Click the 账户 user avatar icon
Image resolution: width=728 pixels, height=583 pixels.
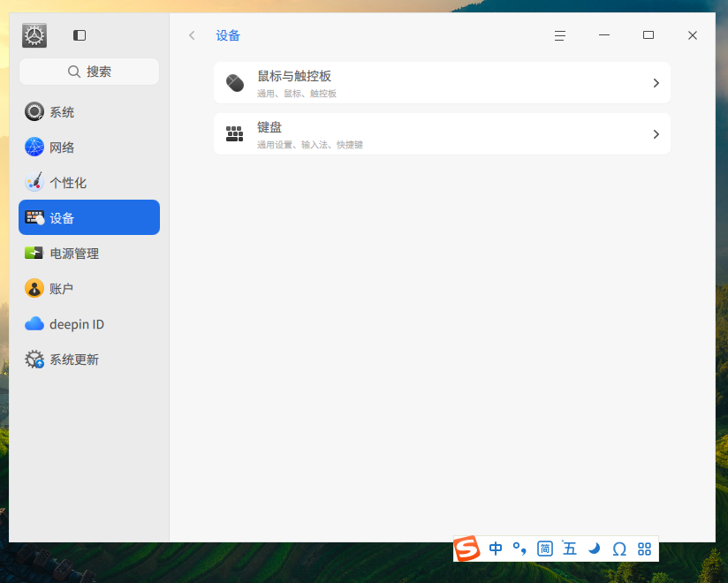tap(34, 288)
